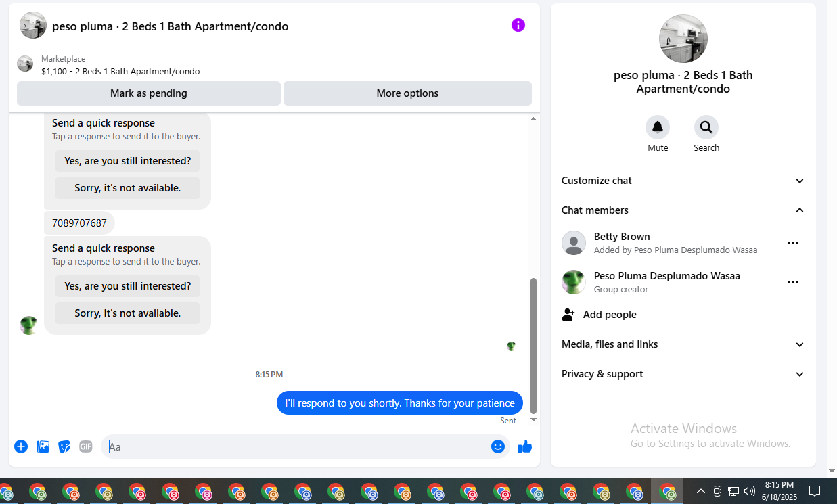Open the emoji picker smiley icon
This screenshot has width=837, height=504.
tap(498, 446)
